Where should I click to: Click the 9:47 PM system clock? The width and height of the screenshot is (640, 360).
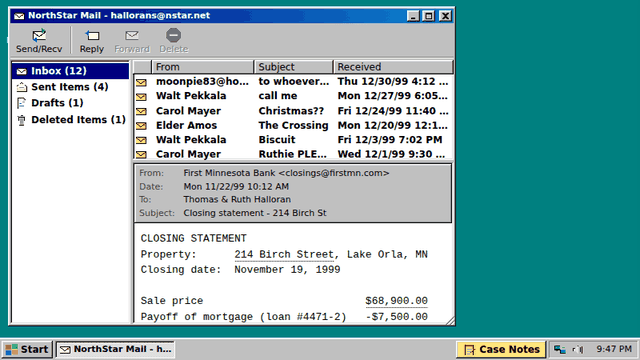[614, 349]
